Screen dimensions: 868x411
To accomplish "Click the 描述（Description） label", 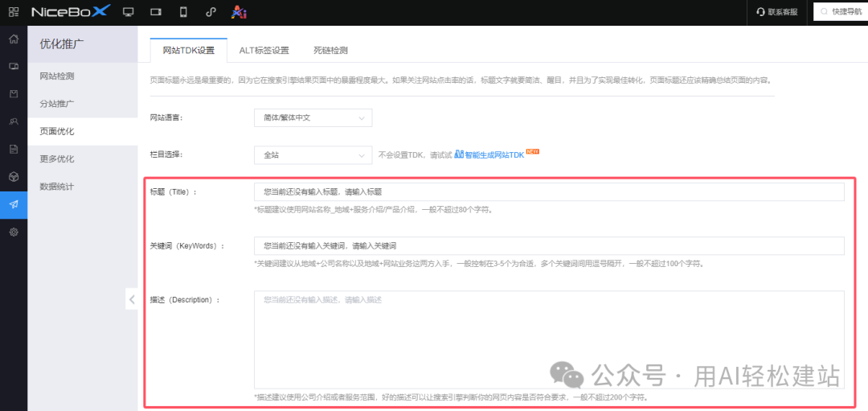I will tap(185, 300).
